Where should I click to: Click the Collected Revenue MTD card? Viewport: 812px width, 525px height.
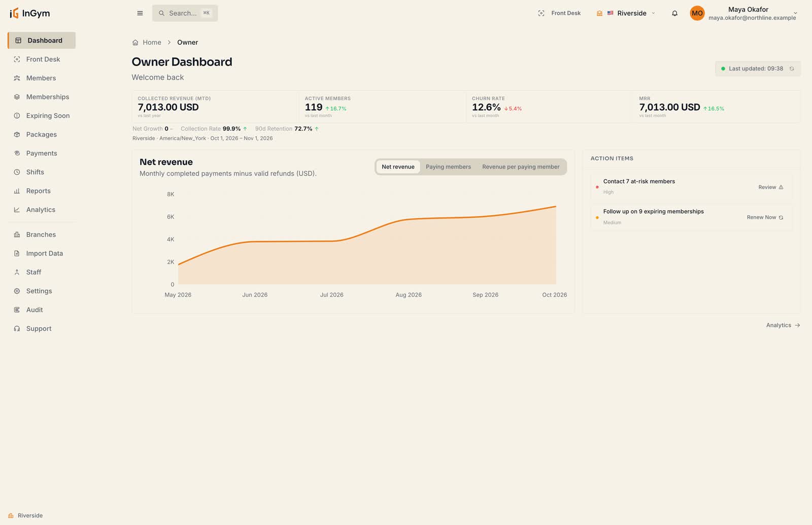point(215,107)
